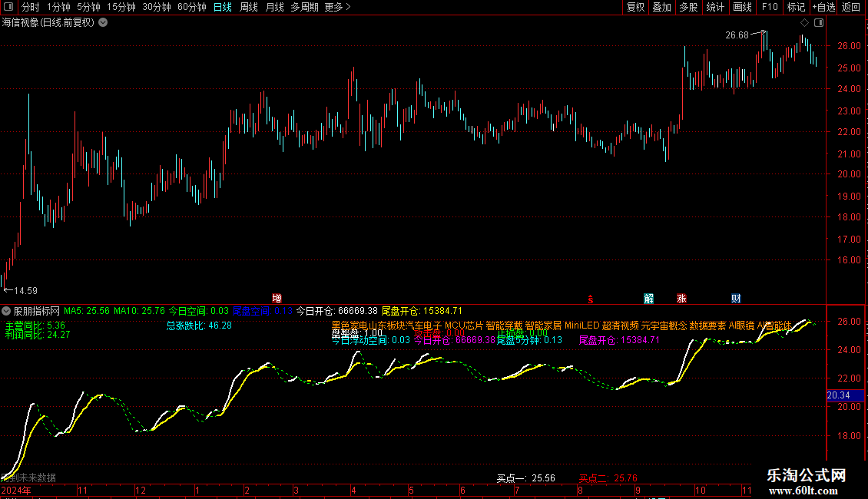Click the 尾盘开仓: 15384.71 yellow header value
868x499 pixels.
click(x=422, y=311)
